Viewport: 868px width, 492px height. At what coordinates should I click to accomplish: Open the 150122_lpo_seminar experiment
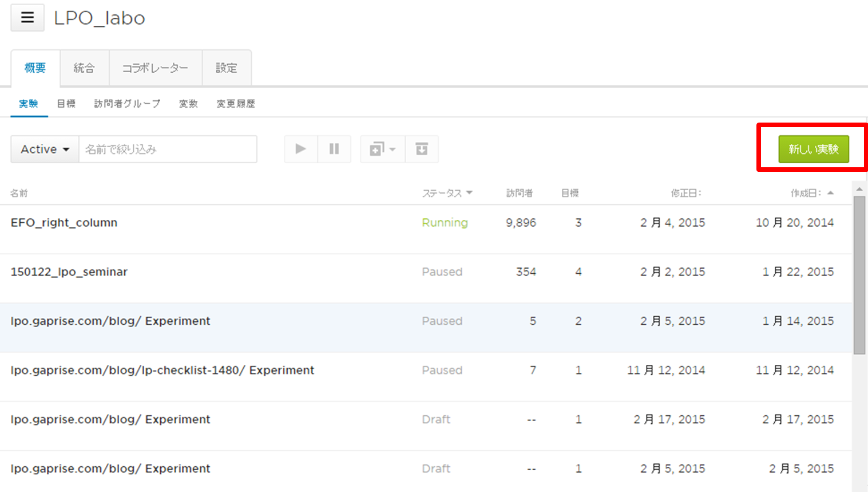69,272
